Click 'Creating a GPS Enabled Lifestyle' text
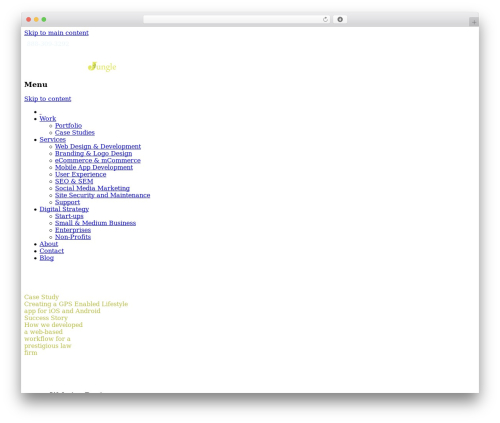Image resolution: width=500 pixels, height=423 pixels. point(76,304)
